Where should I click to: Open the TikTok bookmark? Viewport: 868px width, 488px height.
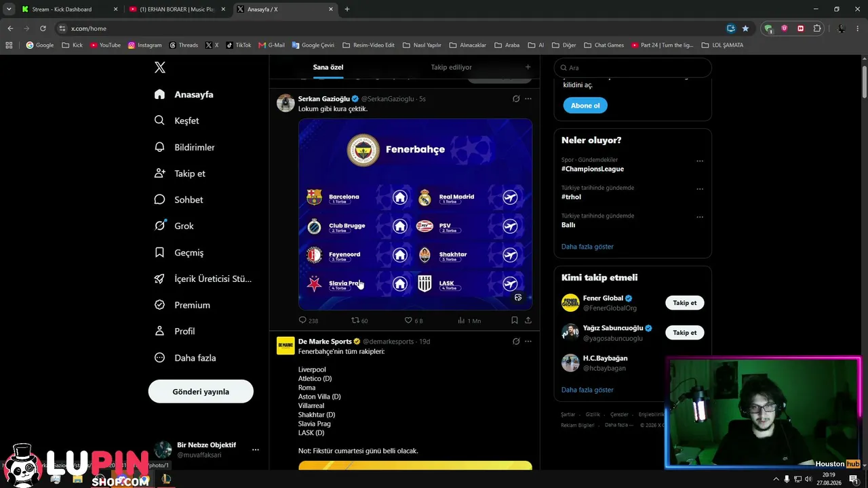pyautogui.click(x=238, y=45)
